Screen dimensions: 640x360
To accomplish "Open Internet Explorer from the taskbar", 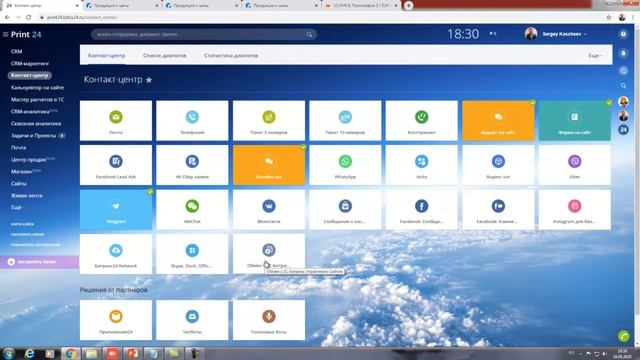I will coord(29,353).
